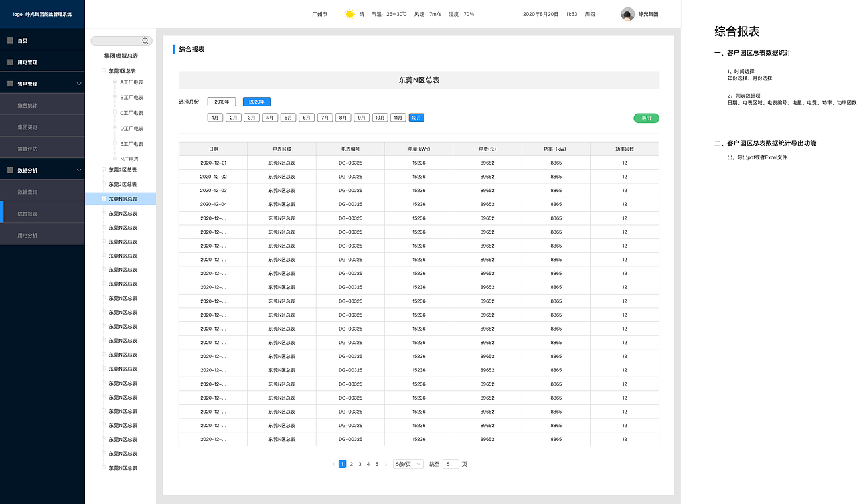Choose the 7月 month button
Viewport: 857px width, 504px height.
click(x=325, y=118)
